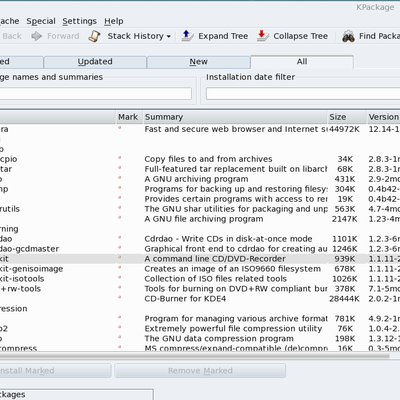Select 'Program for managing various archive' row
The height and width of the screenshot is (400, 400).
point(236,319)
